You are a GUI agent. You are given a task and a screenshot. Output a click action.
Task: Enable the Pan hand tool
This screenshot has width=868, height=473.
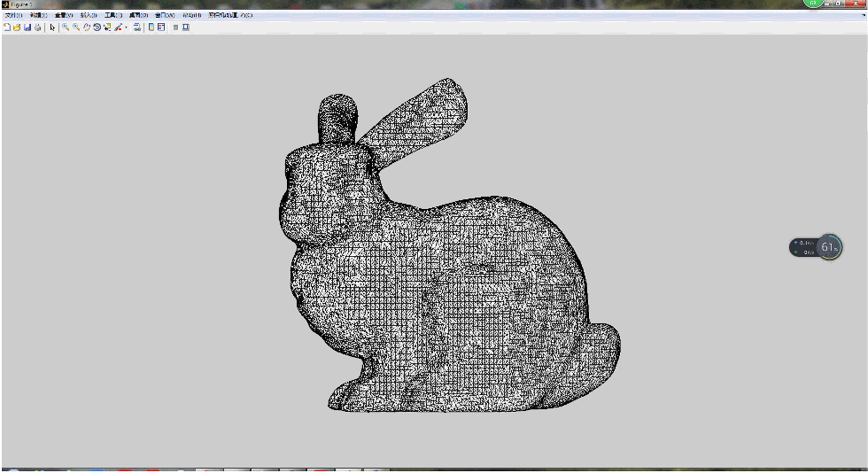87,27
